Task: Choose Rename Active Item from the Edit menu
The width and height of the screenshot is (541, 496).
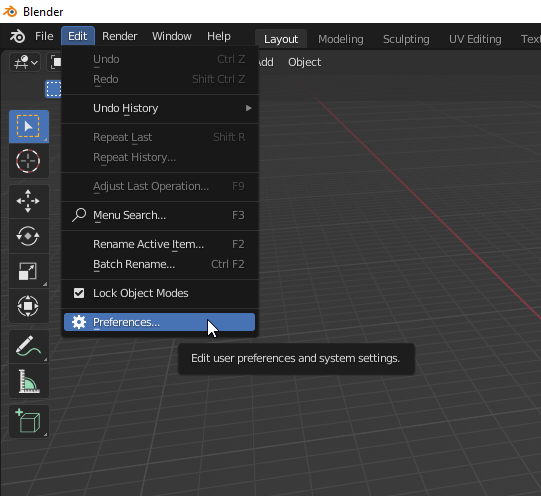Action: (x=160, y=244)
